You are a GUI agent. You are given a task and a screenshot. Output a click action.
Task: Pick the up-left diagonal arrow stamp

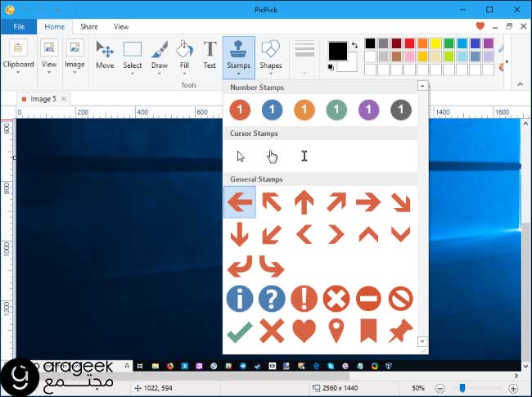click(x=272, y=202)
